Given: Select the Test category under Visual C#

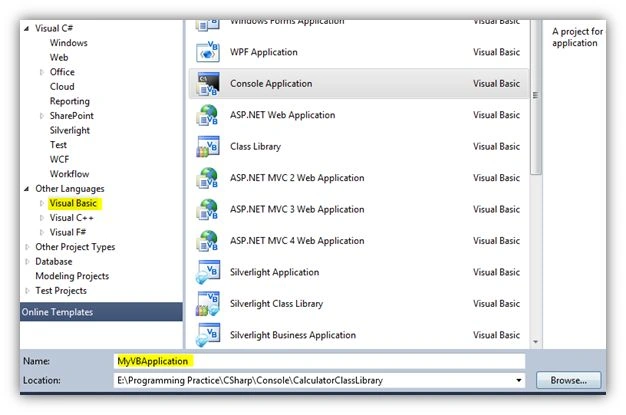Looking at the screenshot, I should coord(58,145).
